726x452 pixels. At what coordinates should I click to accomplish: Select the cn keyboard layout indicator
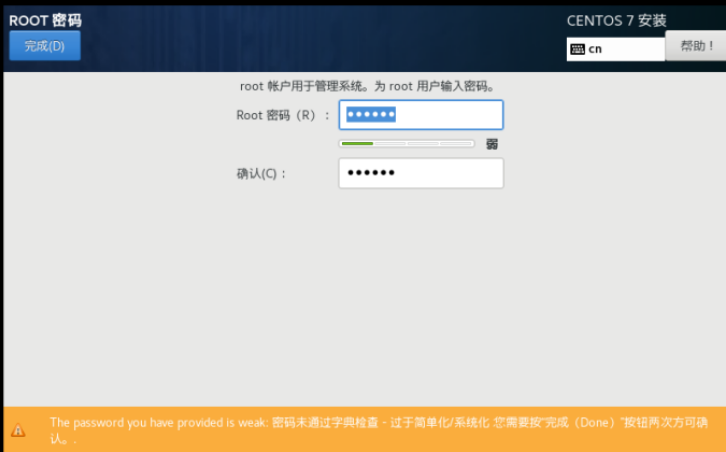tap(615, 49)
